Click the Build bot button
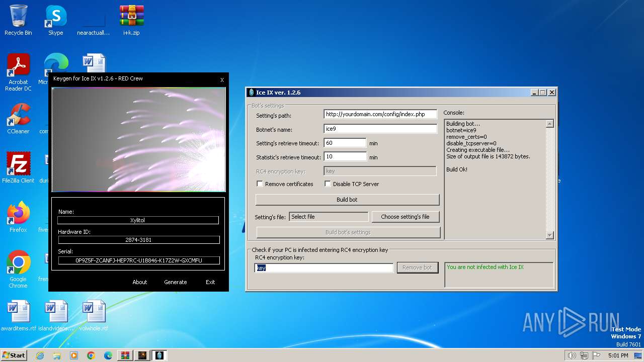The height and width of the screenshot is (362, 644). (x=347, y=200)
